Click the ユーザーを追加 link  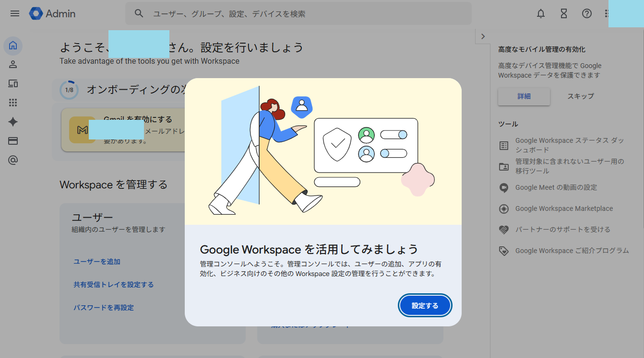tap(97, 262)
